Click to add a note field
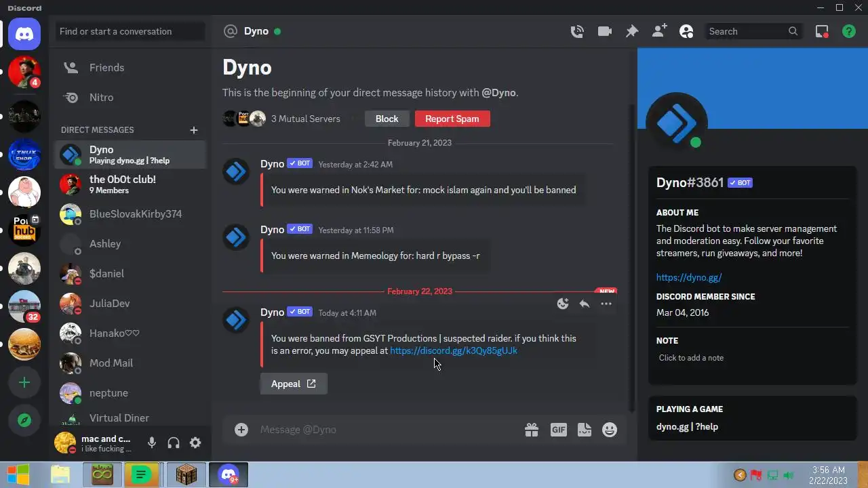The height and width of the screenshot is (488, 868). tap(753, 358)
